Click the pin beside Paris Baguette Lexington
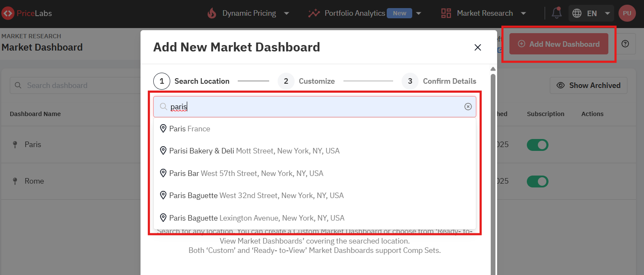 [x=163, y=218]
